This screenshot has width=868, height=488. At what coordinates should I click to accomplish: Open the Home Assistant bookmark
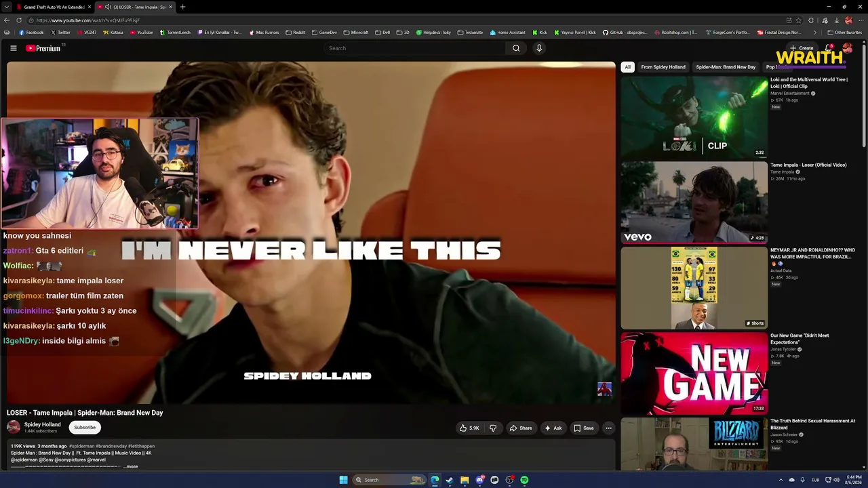[507, 33]
